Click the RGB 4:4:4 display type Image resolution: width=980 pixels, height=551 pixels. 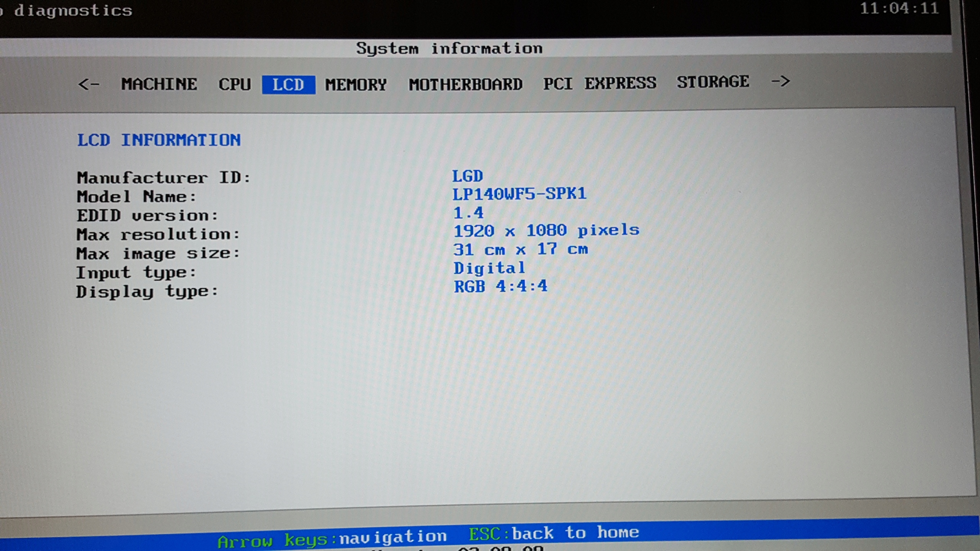coord(500,286)
